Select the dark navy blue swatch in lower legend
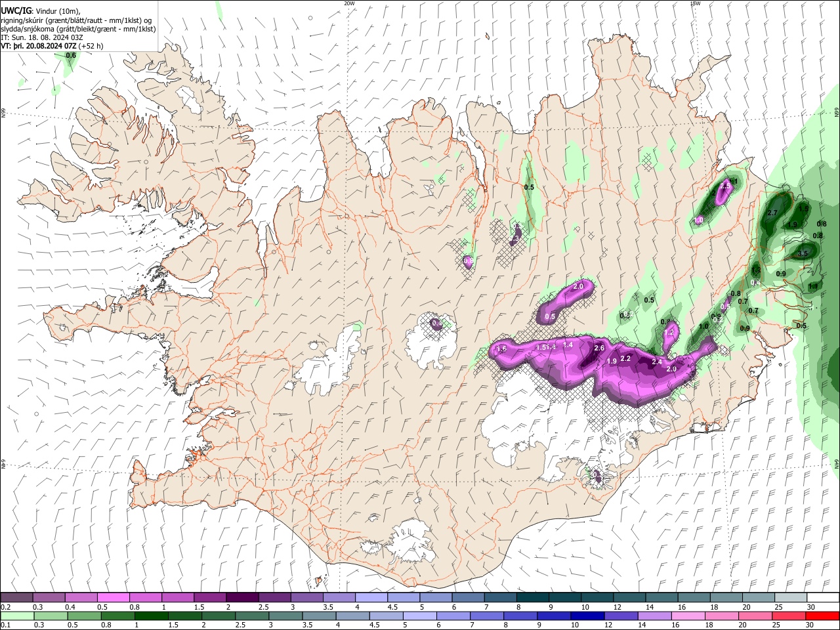The height and width of the screenshot is (630, 840). pyautogui.click(x=586, y=616)
